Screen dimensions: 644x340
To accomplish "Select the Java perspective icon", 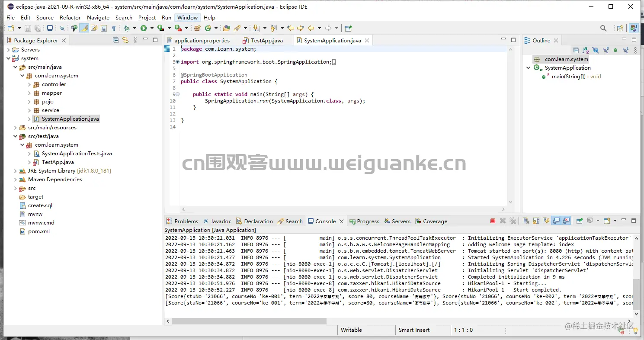I will pos(634,28).
